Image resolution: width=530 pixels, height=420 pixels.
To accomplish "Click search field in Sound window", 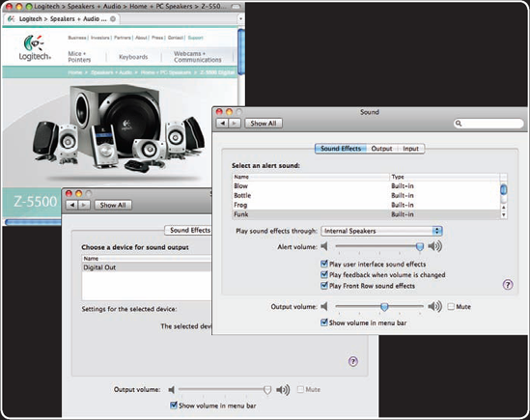I will 488,123.
